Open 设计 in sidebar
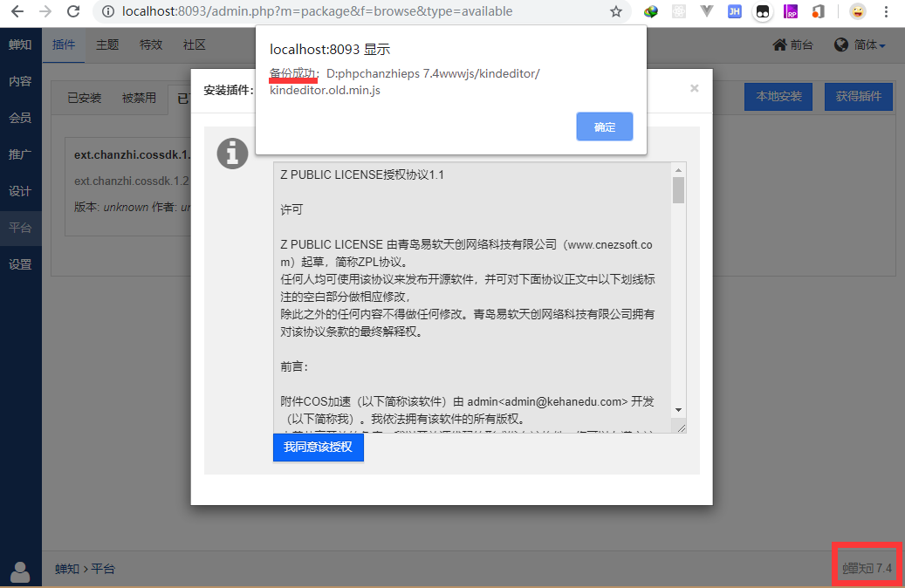Screen dimensions: 905x588 click(x=20, y=191)
